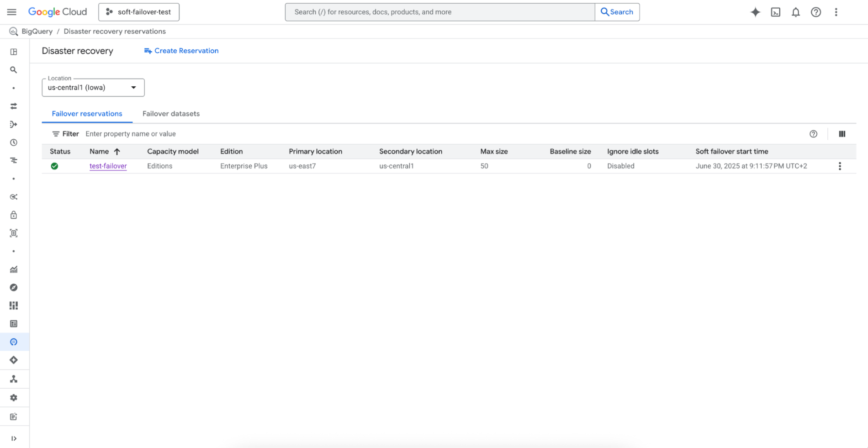Screen dimensions: 868x448
Task: Open the sharing hub icon in sidebar
Action: pos(14,197)
